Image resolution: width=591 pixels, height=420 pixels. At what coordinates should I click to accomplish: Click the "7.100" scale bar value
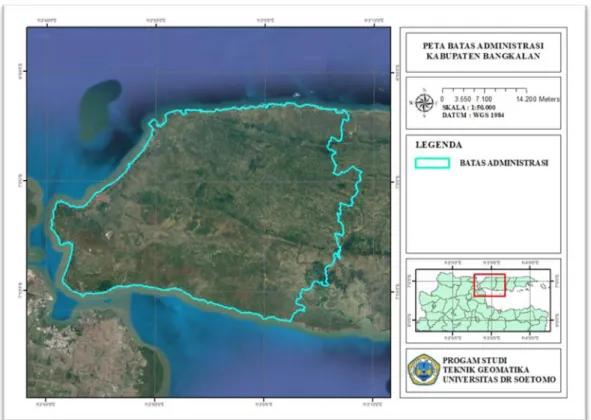[x=484, y=99]
